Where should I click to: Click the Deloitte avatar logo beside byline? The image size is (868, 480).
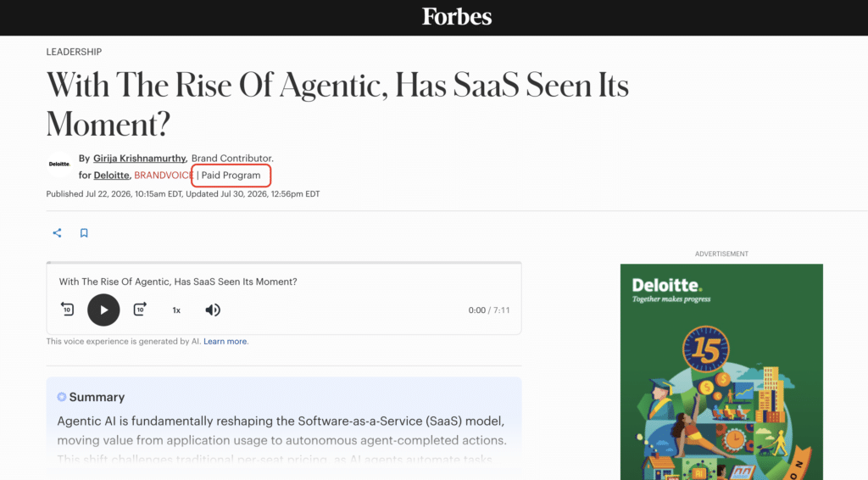[x=59, y=165]
